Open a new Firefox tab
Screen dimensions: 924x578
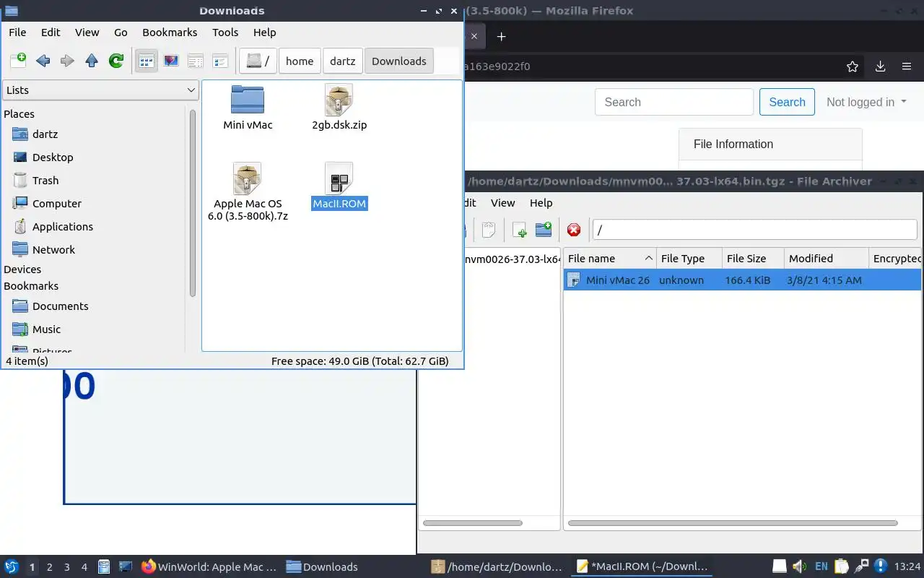tap(501, 36)
